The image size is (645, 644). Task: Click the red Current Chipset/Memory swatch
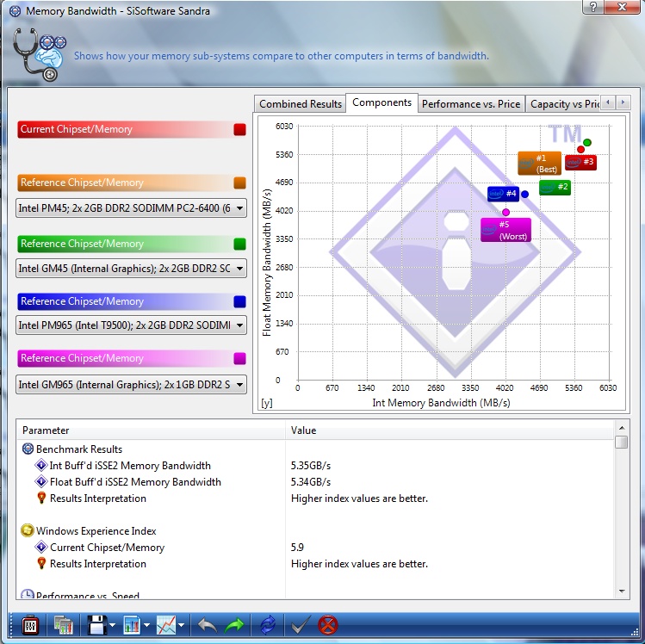239,129
